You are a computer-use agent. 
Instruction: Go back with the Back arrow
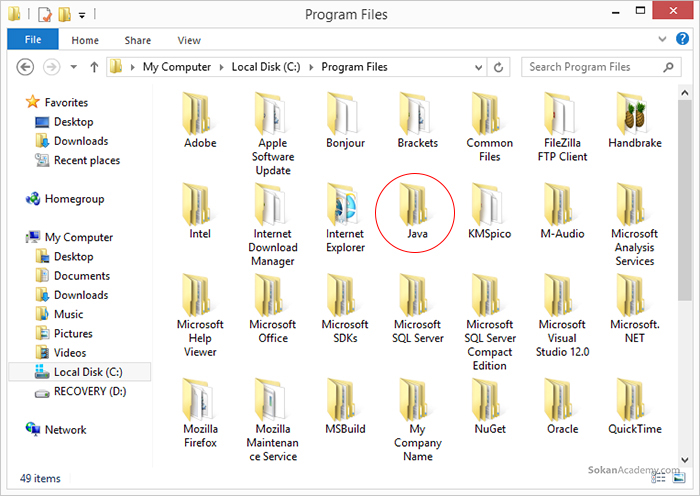(25, 67)
